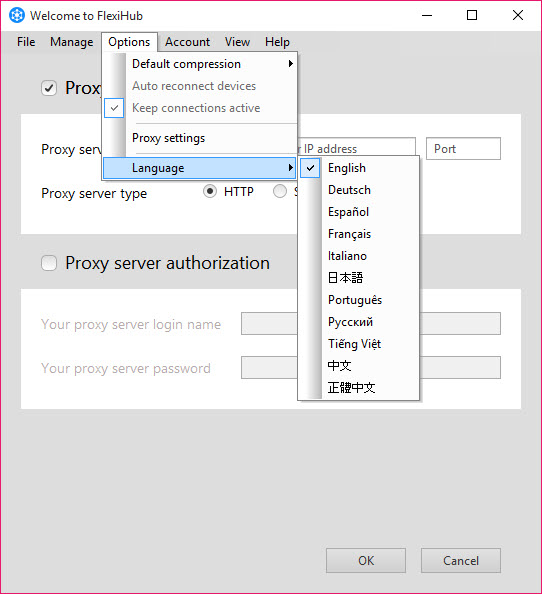Focus the proxy IP address field

click(x=356, y=148)
